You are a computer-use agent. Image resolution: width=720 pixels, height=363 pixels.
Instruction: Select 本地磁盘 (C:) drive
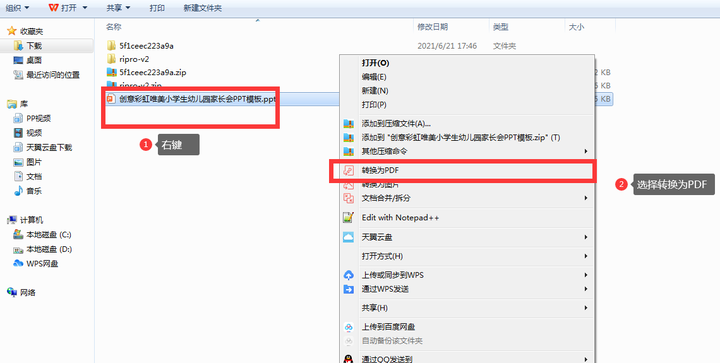[48, 235]
